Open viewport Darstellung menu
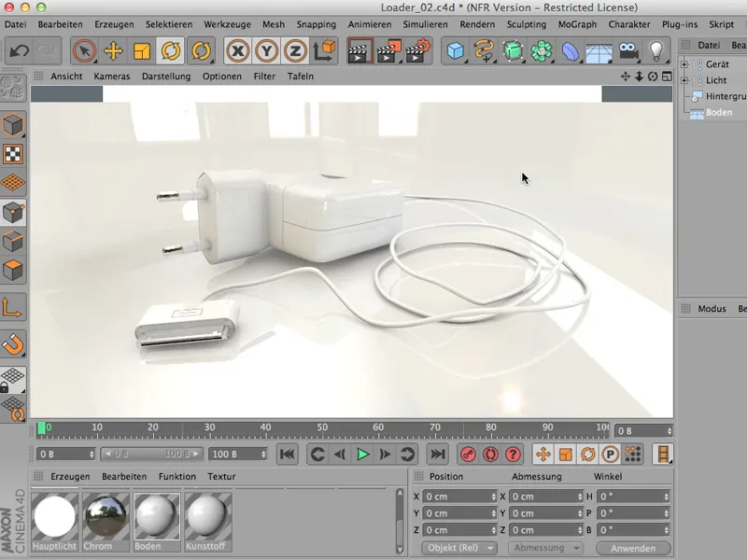747x560 pixels. pos(166,77)
